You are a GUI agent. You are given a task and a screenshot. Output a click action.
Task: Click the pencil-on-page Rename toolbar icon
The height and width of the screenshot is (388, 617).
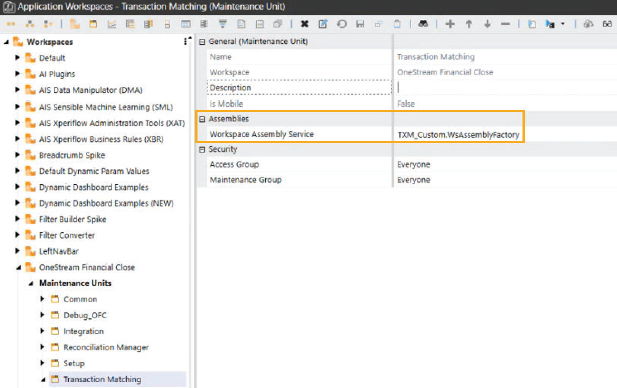coord(323,24)
